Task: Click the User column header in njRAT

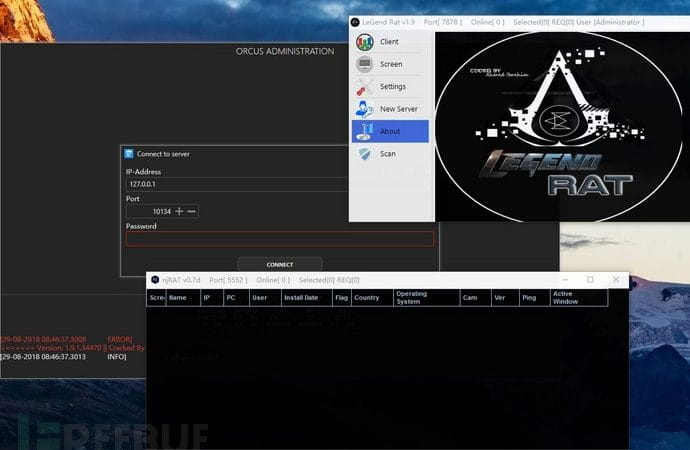Action: pos(265,298)
